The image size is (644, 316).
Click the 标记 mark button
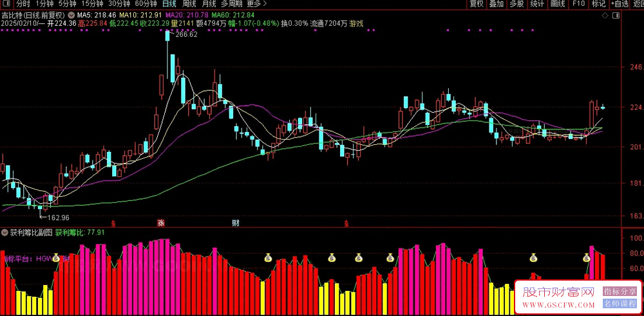(598, 4)
